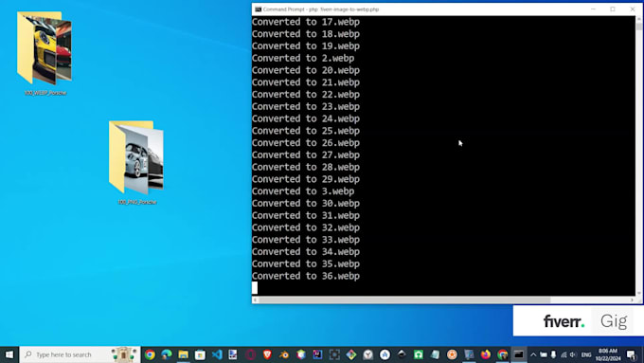Screen dimensions: 644x363
Task: Open the 100_WEBP_Porsche folder on the desktop
Action: pos(45,53)
